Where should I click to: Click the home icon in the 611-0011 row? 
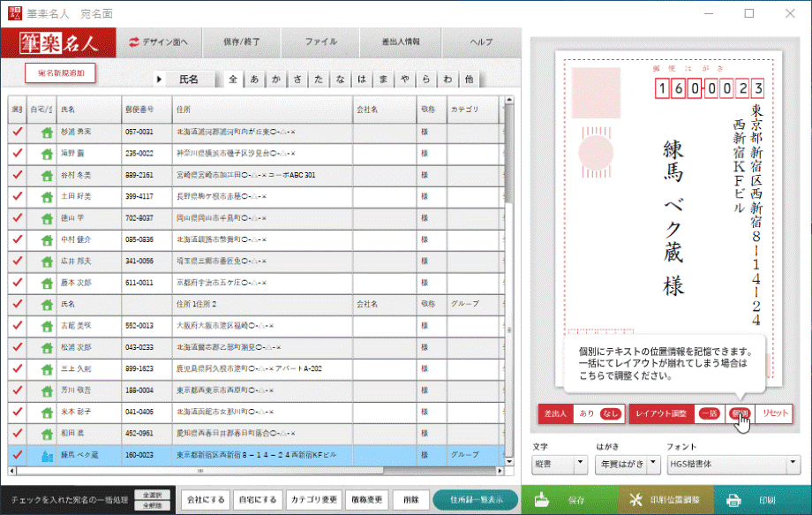47,284
